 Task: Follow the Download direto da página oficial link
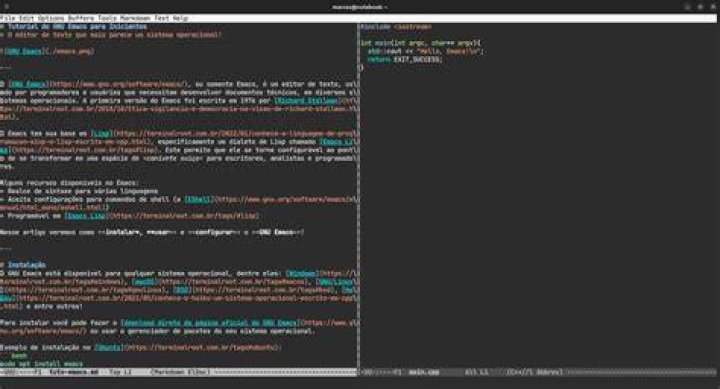(209, 323)
